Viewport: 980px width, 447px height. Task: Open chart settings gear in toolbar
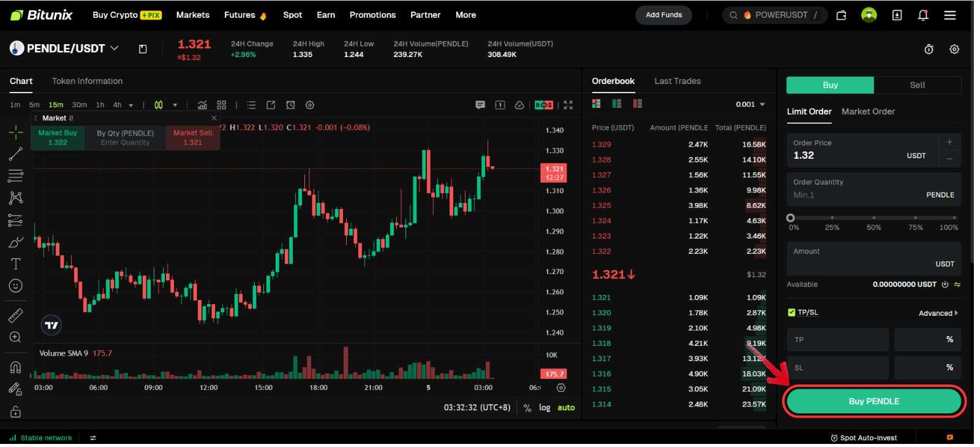click(x=310, y=105)
